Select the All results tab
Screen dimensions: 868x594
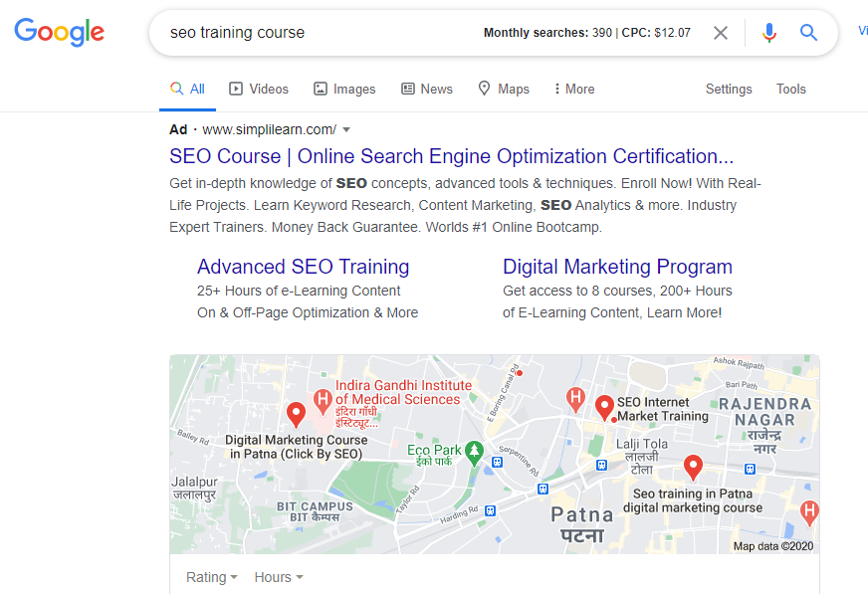click(x=188, y=89)
